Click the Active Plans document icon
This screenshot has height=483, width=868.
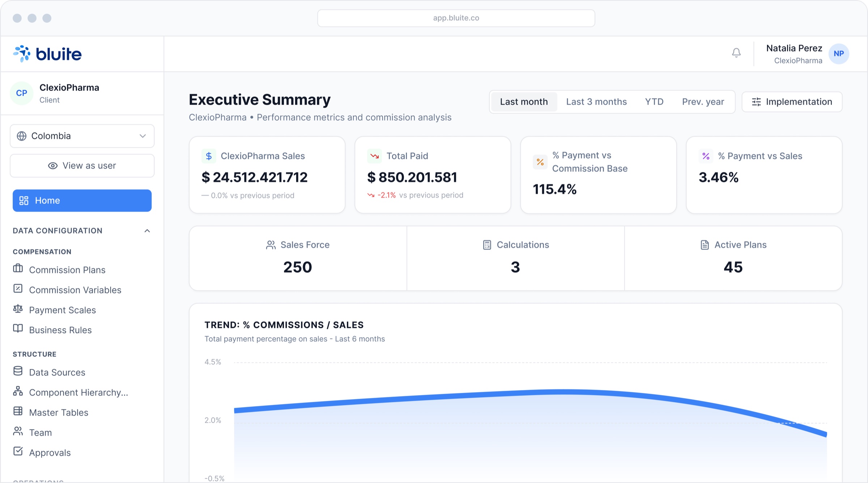point(705,245)
